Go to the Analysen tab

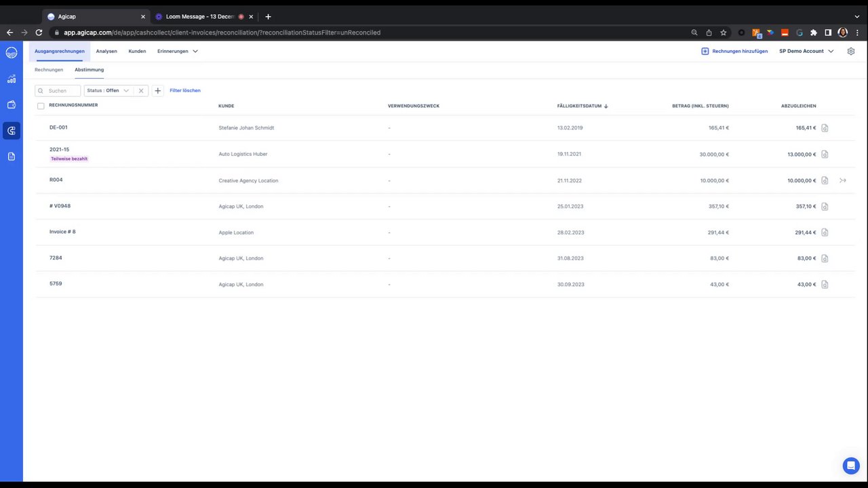click(106, 51)
